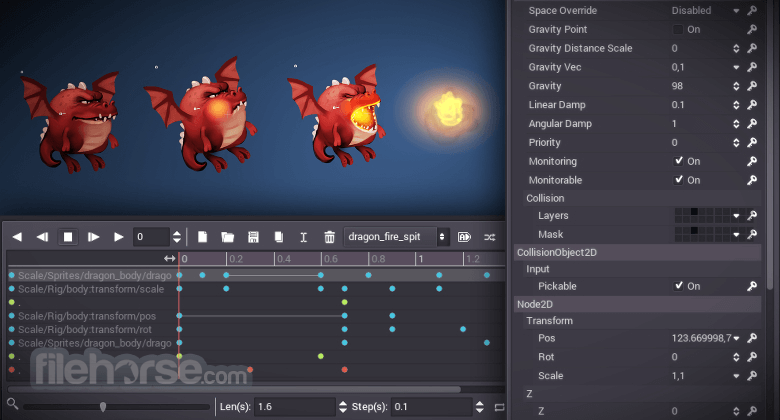
Task: Stop the animation playback
Action: tap(68, 237)
